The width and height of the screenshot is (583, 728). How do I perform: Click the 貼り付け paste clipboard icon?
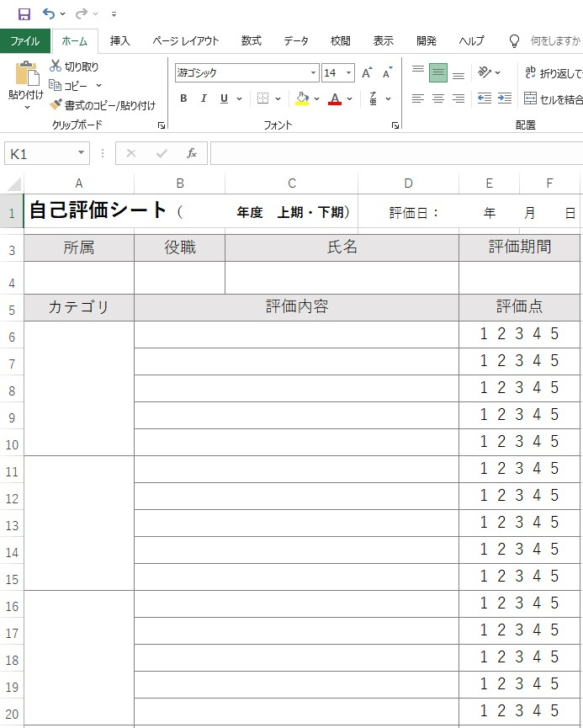[27, 73]
